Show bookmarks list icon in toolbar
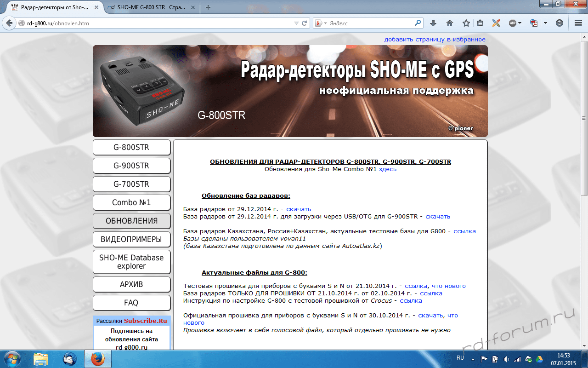Viewport: 588px width, 368px height. pos(480,23)
